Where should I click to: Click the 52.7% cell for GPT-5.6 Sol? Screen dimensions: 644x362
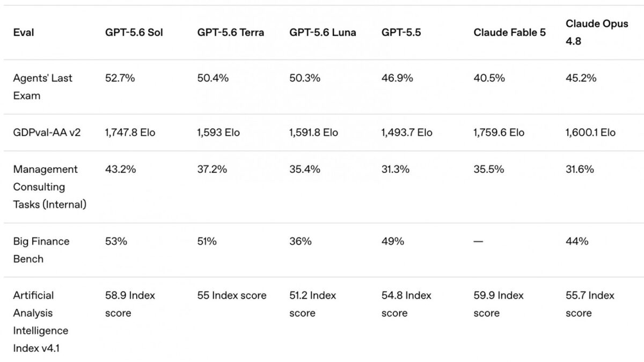[x=120, y=78]
